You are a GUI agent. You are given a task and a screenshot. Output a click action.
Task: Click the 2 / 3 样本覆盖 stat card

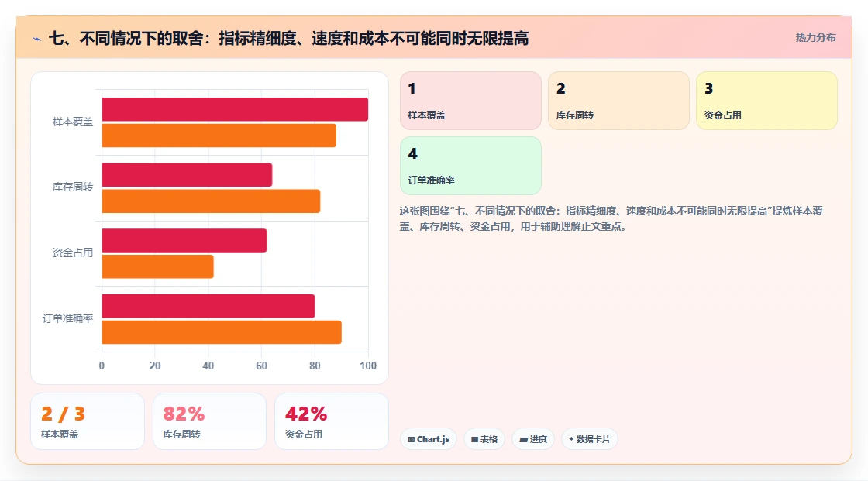[x=88, y=421]
